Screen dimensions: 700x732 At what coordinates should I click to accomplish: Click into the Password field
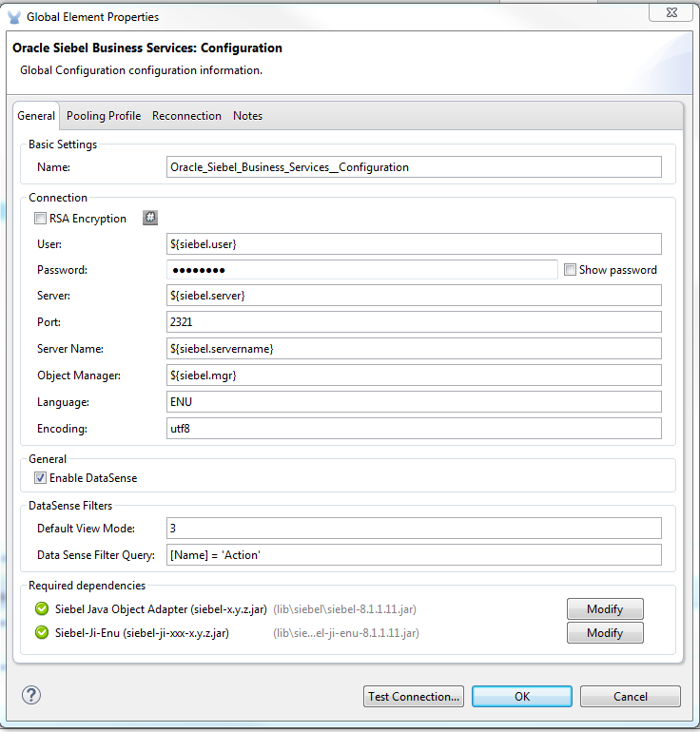pos(362,269)
